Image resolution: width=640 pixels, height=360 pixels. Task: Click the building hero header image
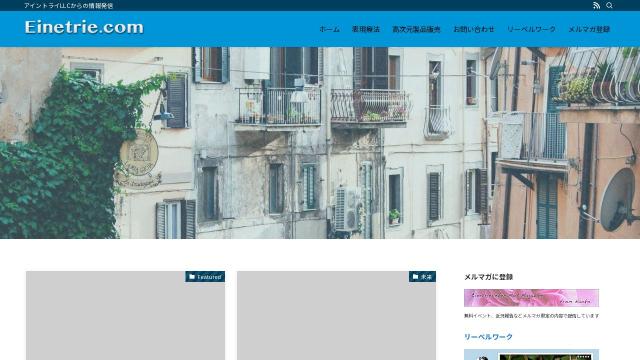pos(320,143)
